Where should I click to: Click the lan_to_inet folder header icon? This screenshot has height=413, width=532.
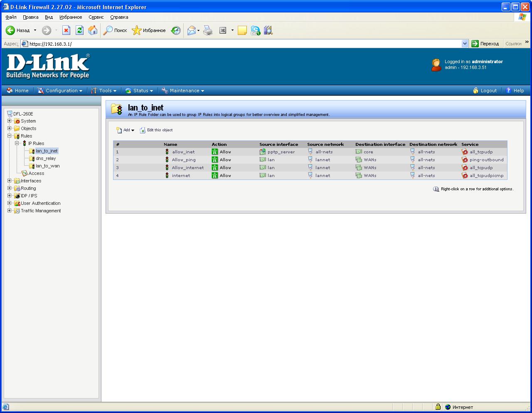[x=117, y=109]
